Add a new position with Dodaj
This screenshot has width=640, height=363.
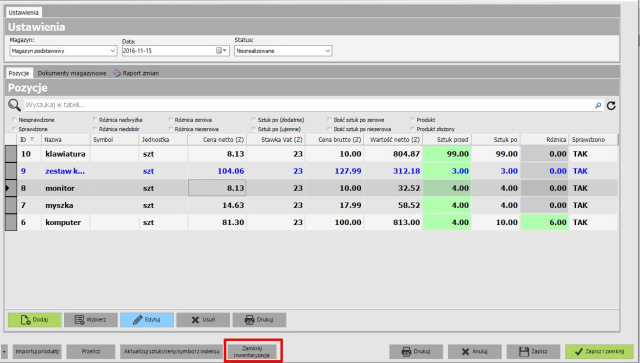tap(35, 320)
